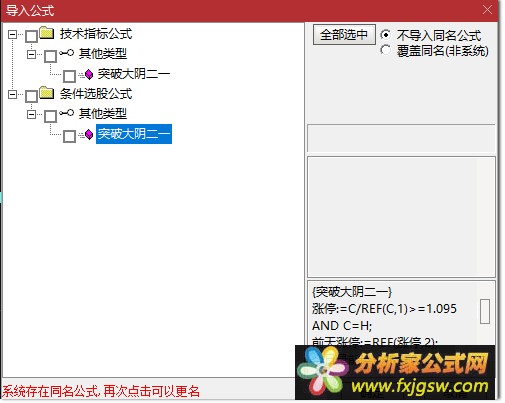Click the type icon beside 其他类型 under 条件选股公式
This screenshot has width=505, height=403.
click(x=67, y=113)
